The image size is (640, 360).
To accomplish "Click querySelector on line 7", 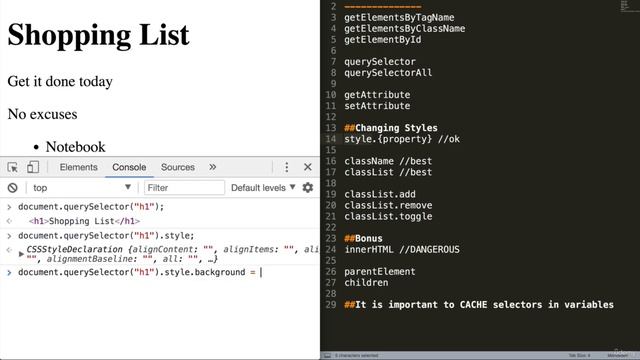I will [x=380, y=62].
